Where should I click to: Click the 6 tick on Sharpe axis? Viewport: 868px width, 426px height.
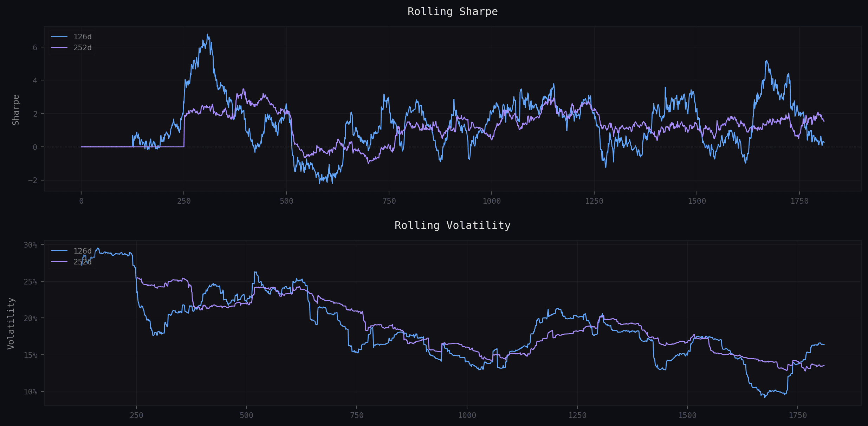pos(35,47)
